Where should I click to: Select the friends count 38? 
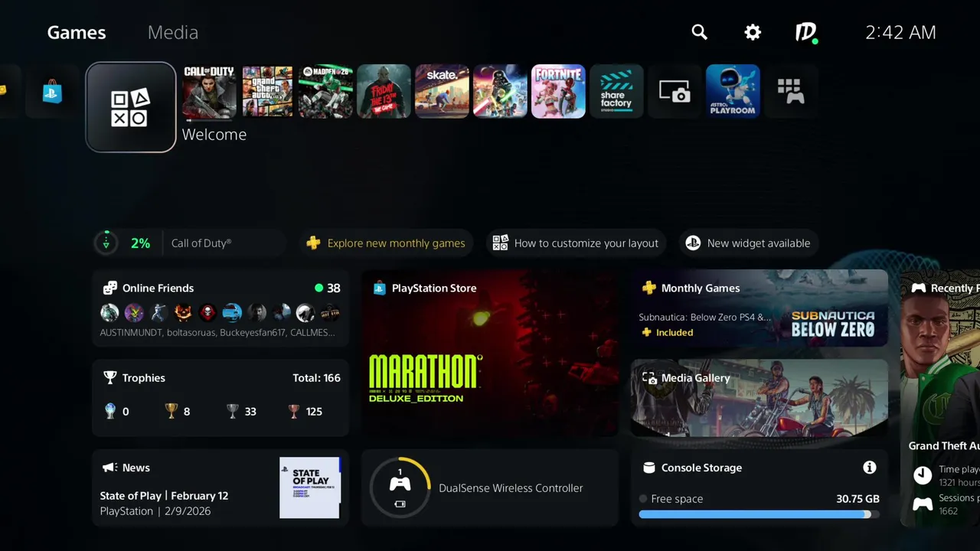[x=333, y=288]
